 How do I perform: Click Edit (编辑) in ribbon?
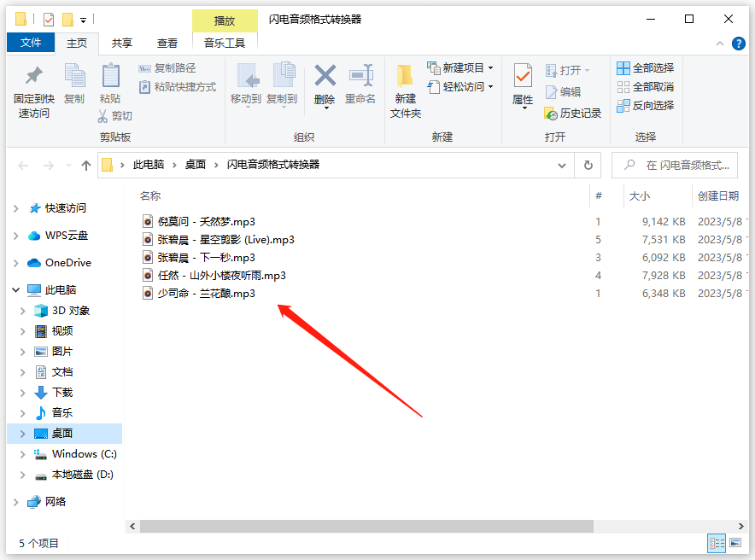563,92
